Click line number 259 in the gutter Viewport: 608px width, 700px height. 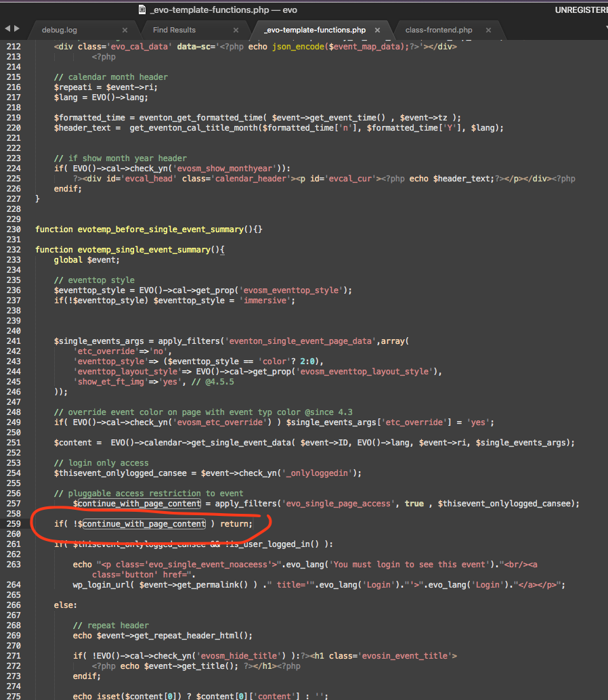point(14,524)
